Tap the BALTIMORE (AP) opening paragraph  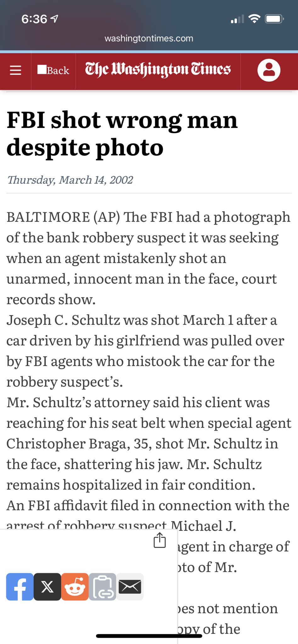coord(149,258)
